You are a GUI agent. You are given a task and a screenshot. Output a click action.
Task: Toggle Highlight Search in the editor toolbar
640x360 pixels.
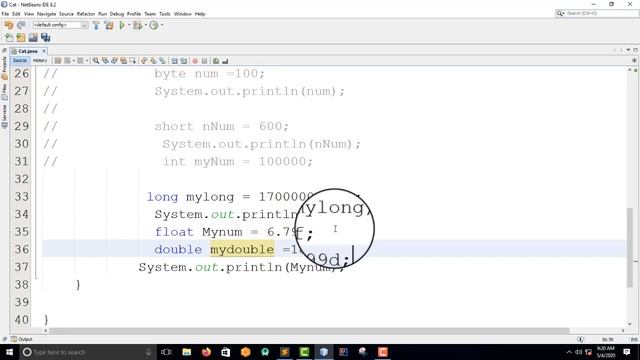pos(123,61)
